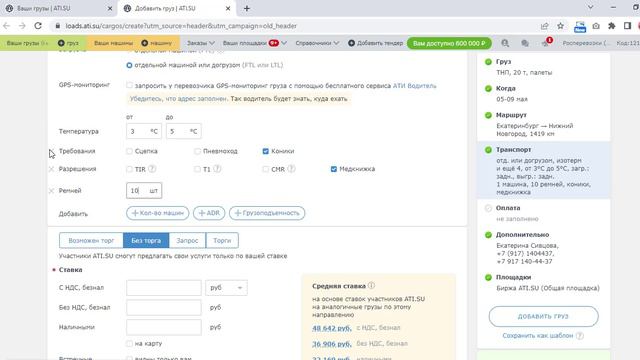The image size is (640, 360).
Task: Apply the 36 906 руб. average rate
Action: pyautogui.click(x=331, y=344)
